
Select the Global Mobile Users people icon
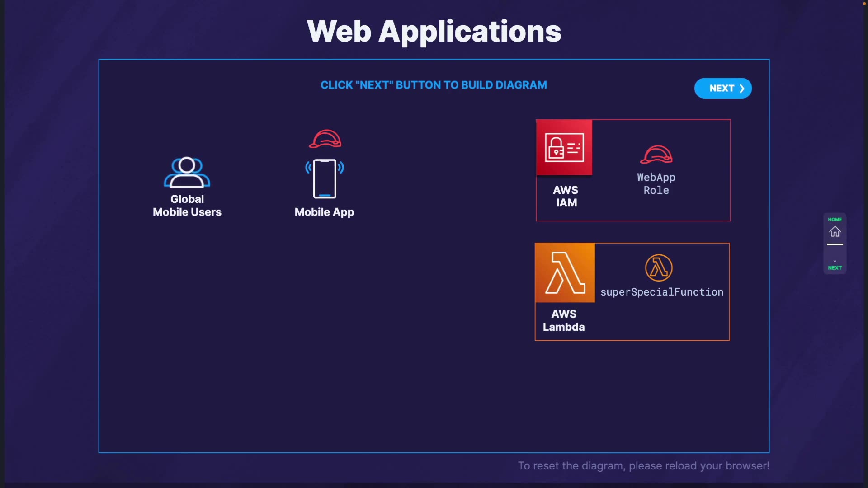[x=187, y=173]
